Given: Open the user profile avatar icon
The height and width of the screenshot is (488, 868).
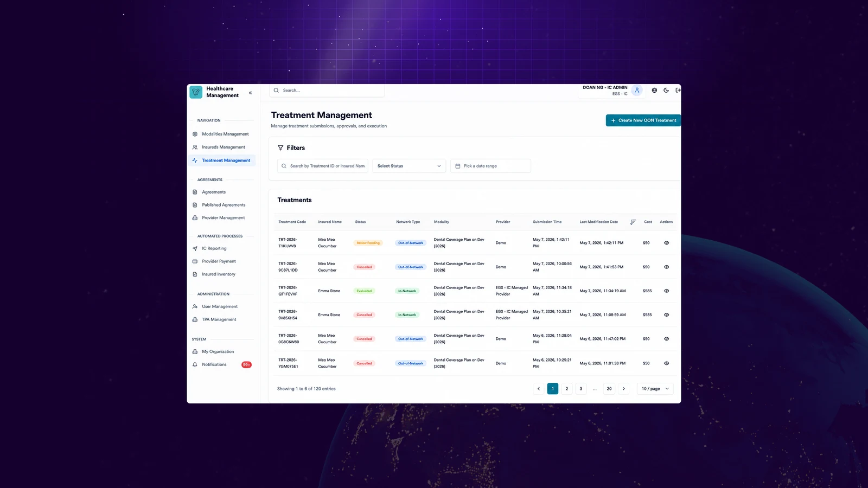Looking at the screenshot, I should tap(637, 91).
